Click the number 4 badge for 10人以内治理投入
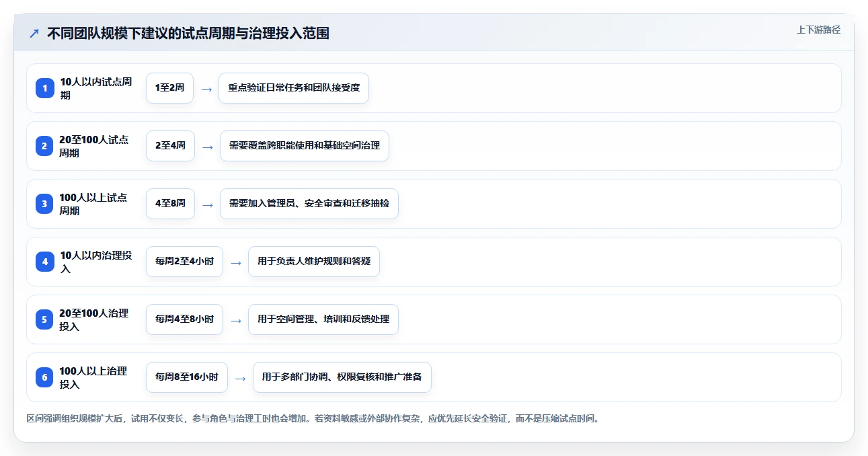 45,262
